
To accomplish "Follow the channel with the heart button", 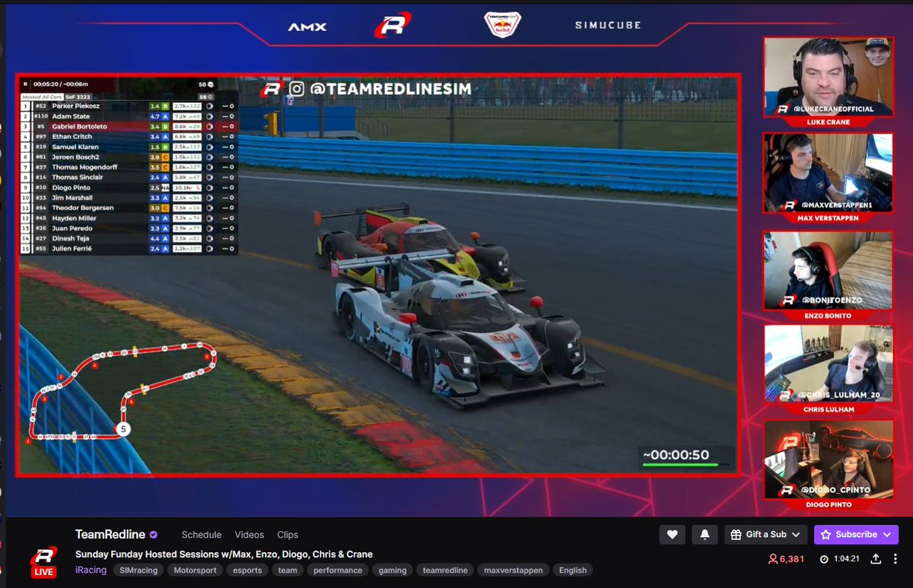I will tap(672, 535).
